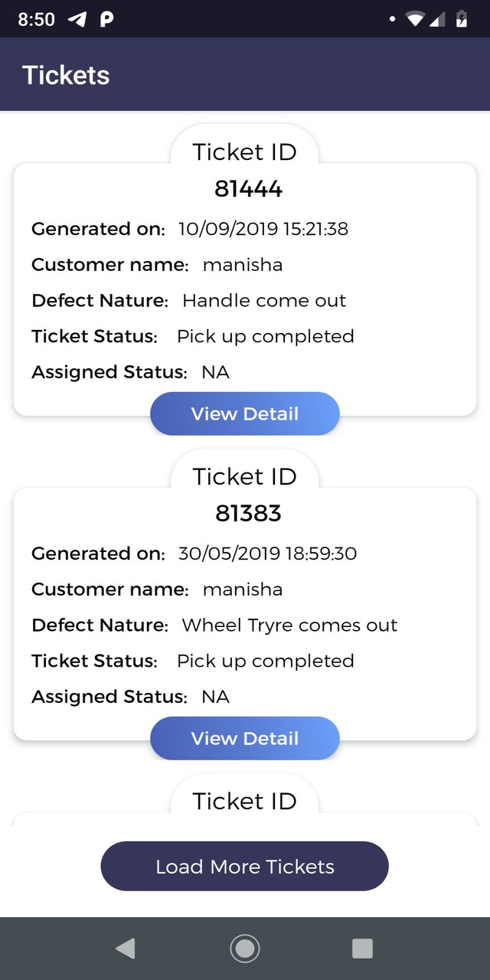Tap Pick up completed status on ticket 81383
The height and width of the screenshot is (980, 490).
[265, 661]
